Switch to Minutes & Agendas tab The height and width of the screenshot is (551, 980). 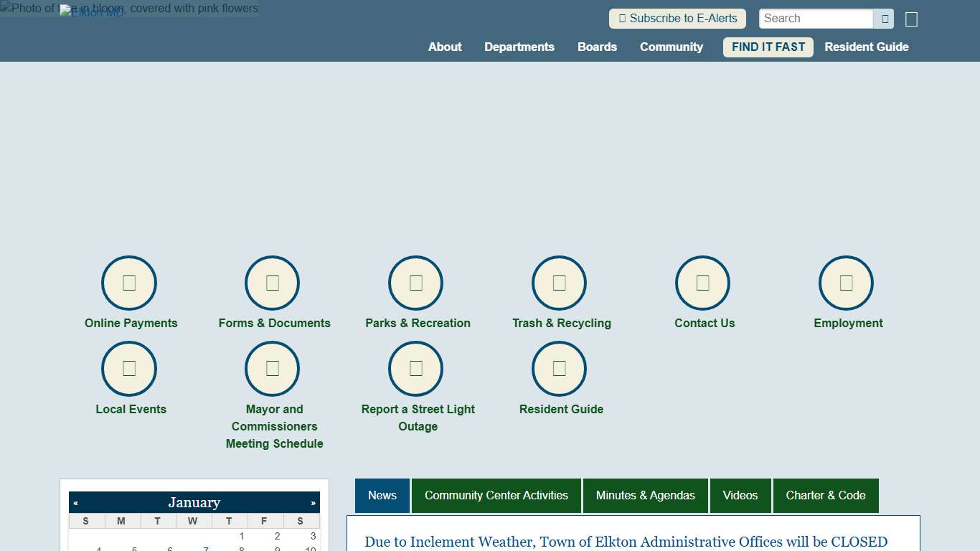645,496
